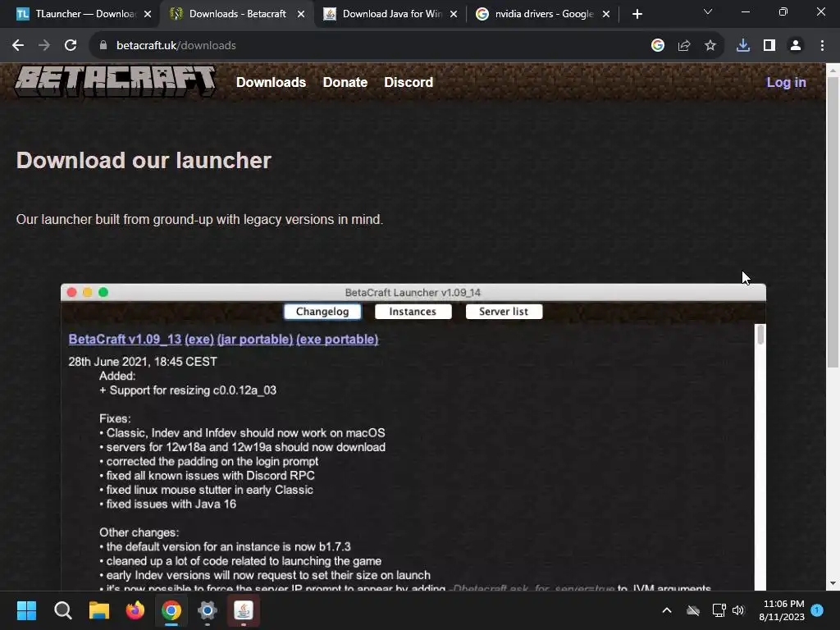Click the site padlock icon
This screenshot has height=630, width=840.
(103, 46)
